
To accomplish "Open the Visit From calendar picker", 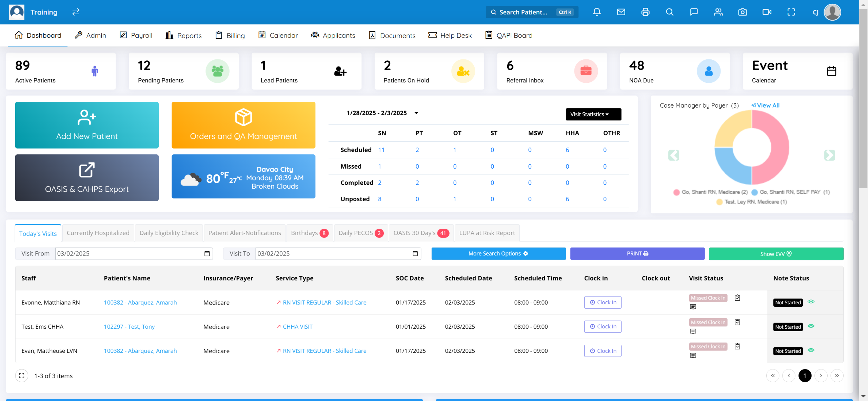I will (x=207, y=254).
